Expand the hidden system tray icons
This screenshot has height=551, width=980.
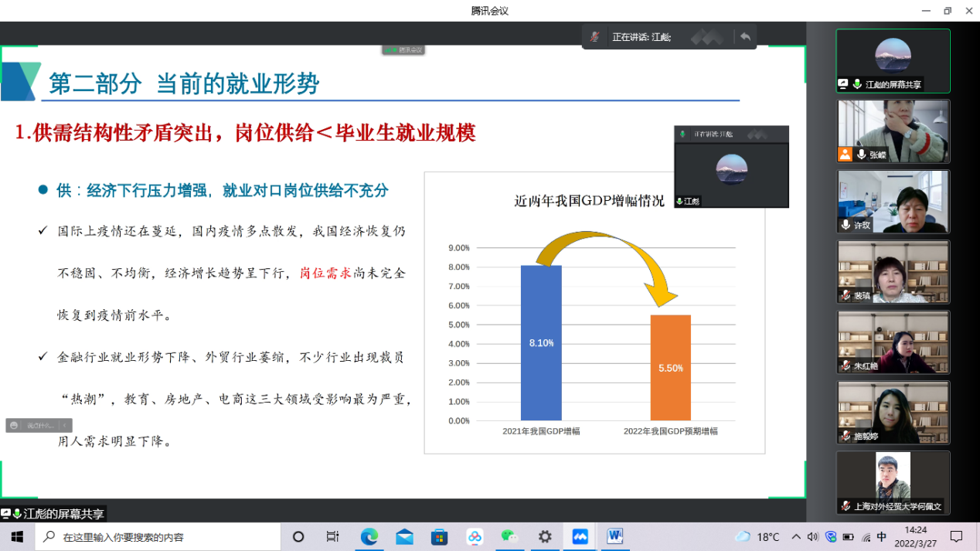[796, 536]
